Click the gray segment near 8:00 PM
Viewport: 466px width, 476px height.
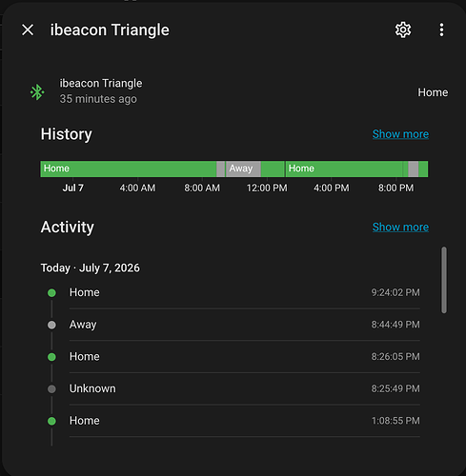[414, 169]
